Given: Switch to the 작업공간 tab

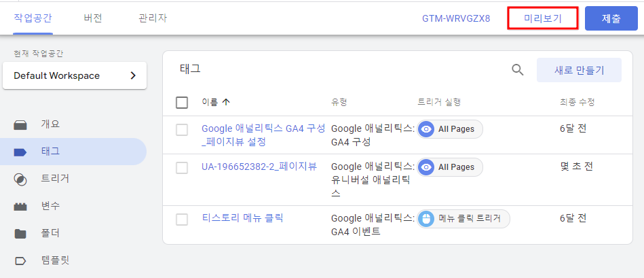Looking at the screenshot, I should [33, 18].
